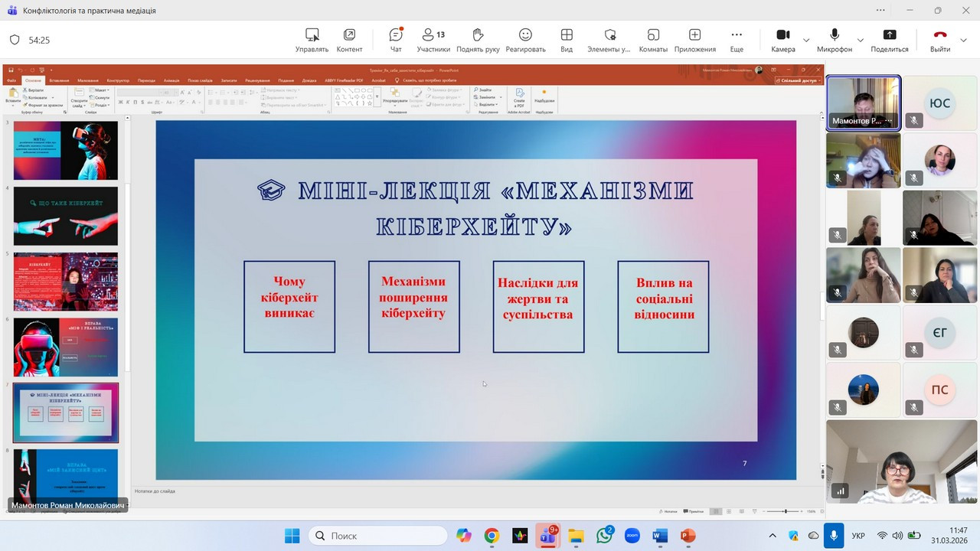The image size is (980, 551).
Task: Open the Chat panel in Teams
Action: 396,40
